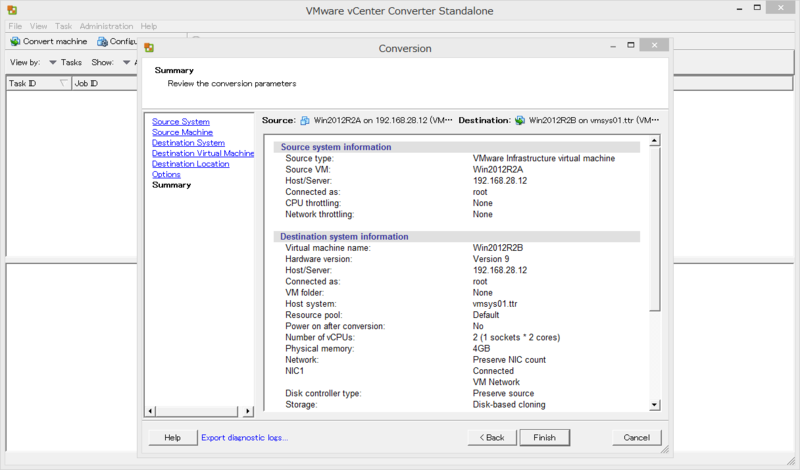The image size is (800, 470).
Task: Go to Destination Virtual Machine step
Action: point(203,153)
